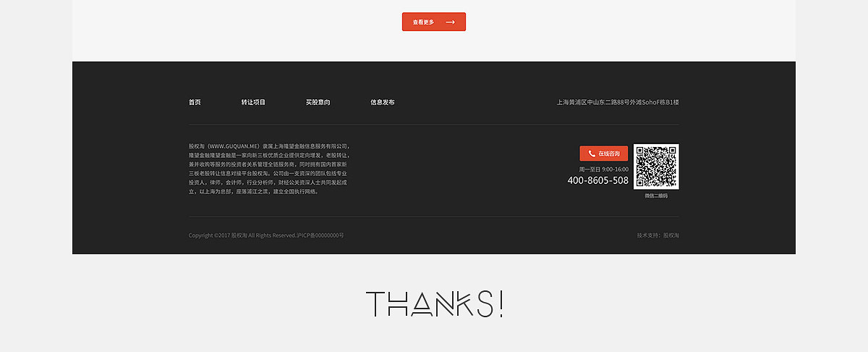This screenshot has width=868, height=352.
Task: Open 信息发布 footer link
Action: 383,102
